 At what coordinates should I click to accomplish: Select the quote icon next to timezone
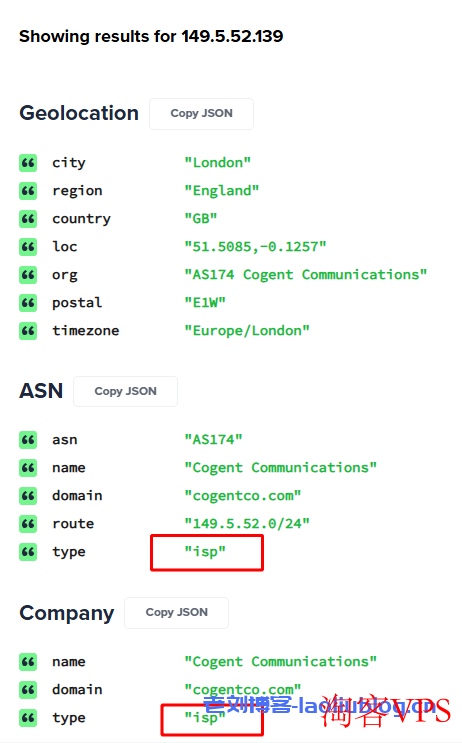click(x=28, y=331)
